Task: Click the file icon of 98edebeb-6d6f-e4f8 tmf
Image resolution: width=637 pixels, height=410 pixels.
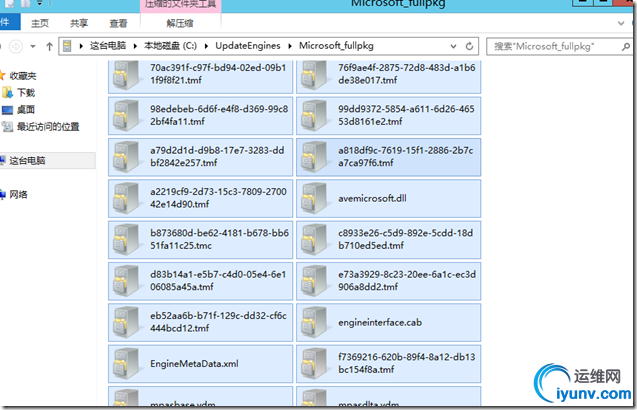Action: coord(126,116)
